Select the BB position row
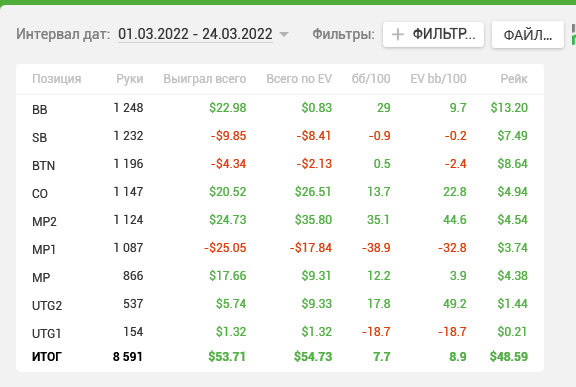 (x=280, y=109)
